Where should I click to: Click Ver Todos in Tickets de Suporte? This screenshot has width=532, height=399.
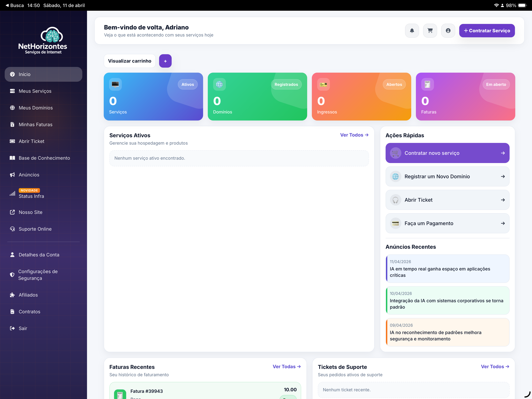(495, 366)
